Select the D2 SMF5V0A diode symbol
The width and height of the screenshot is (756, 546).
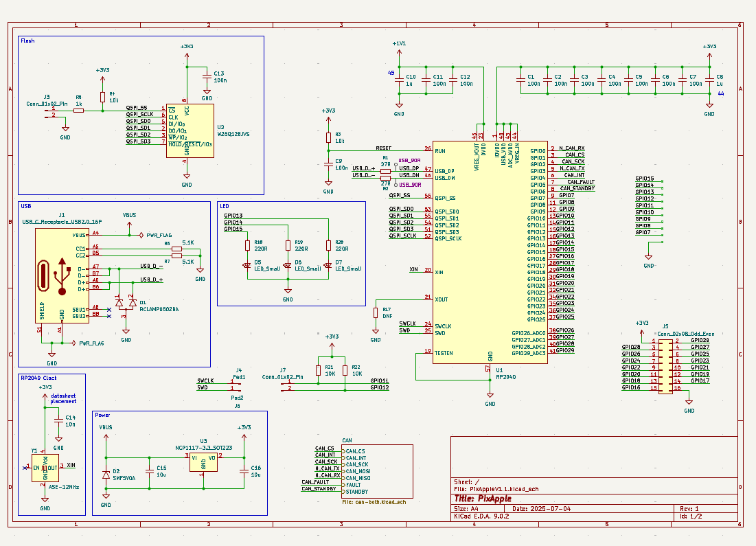coord(106,475)
